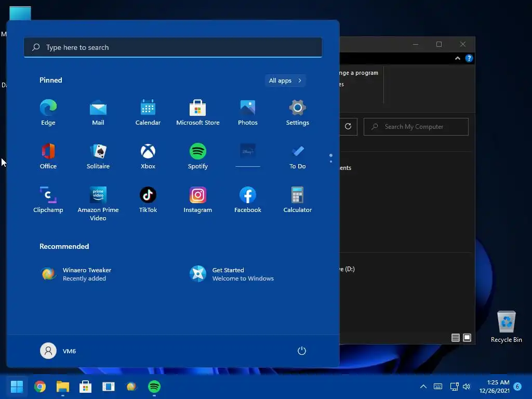This screenshot has width=532, height=399.
Task: Open network status in system tray
Action: coord(454,387)
